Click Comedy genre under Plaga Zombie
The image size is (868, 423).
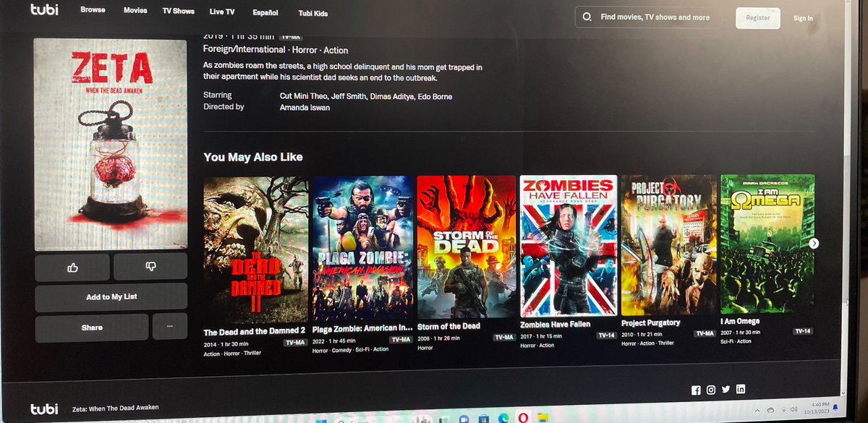tap(341, 349)
